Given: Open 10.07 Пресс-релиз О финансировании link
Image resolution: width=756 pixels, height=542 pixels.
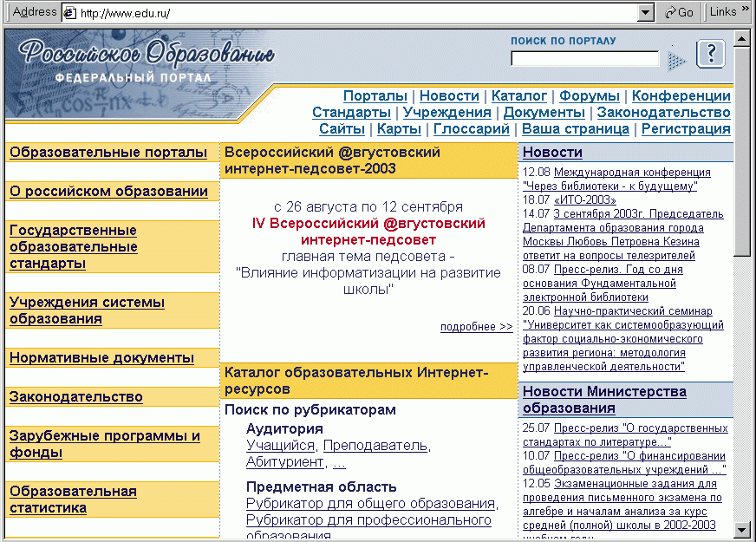Looking at the screenshot, I should coord(624,462).
